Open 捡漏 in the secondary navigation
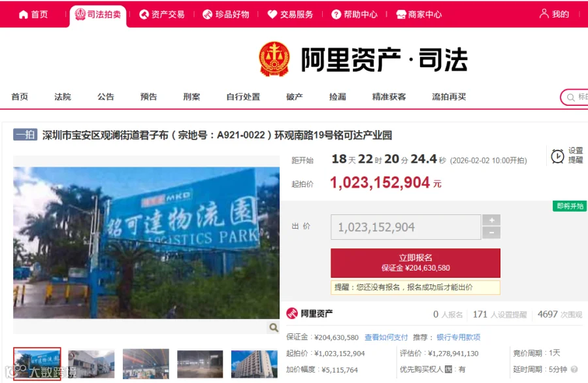Screen dimensions: 588x383 point(338,97)
